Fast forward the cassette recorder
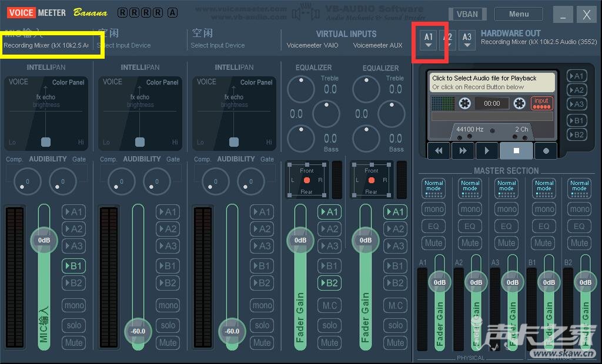602x364 pixels. tap(463, 151)
